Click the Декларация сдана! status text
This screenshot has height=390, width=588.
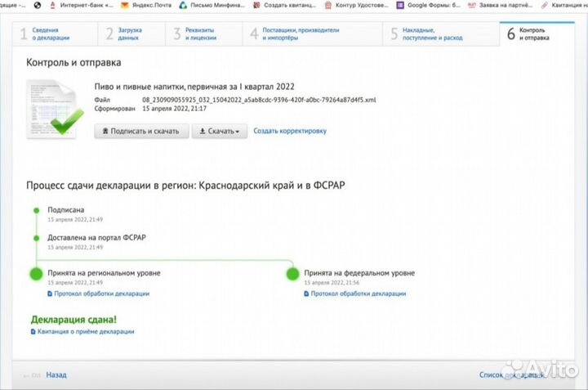(73, 320)
